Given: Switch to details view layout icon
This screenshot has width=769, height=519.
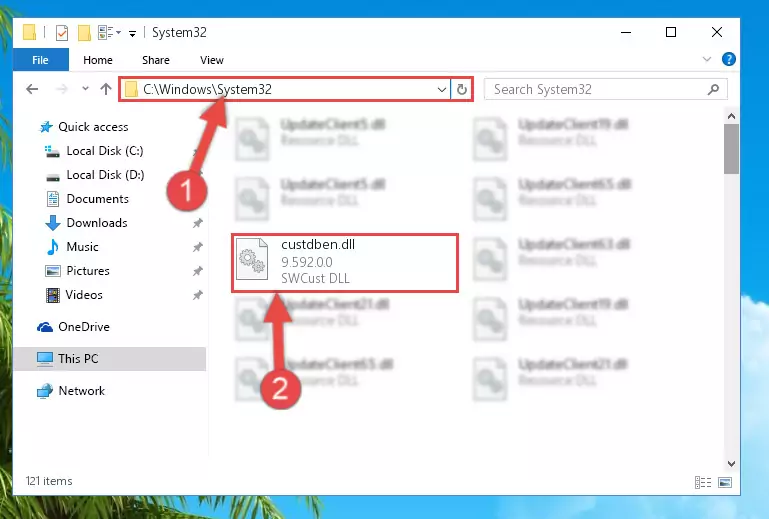Looking at the screenshot, I should click(x=703, y=483).
